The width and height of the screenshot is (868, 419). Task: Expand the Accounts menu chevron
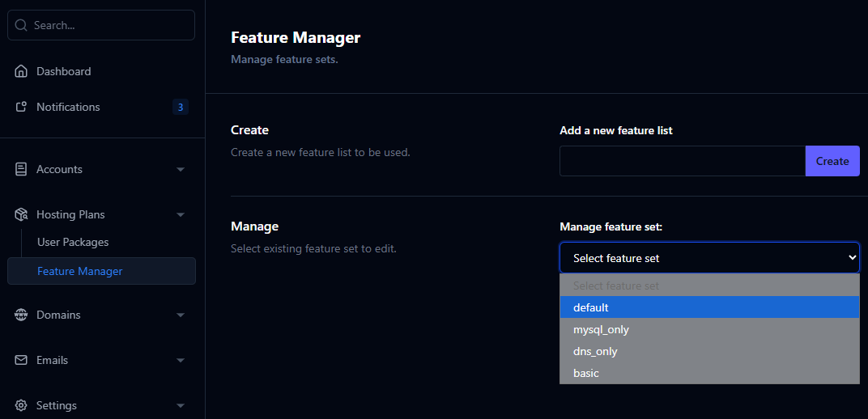click(x=180, y=169)
